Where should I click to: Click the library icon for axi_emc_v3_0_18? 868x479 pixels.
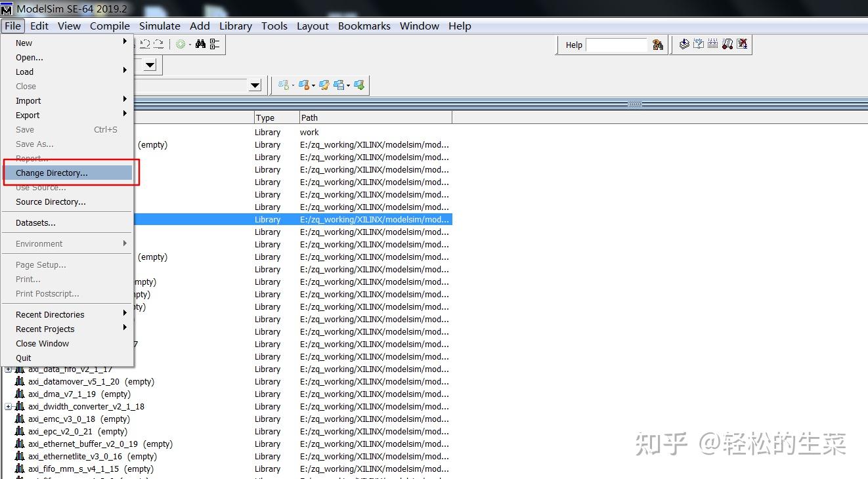20,419
